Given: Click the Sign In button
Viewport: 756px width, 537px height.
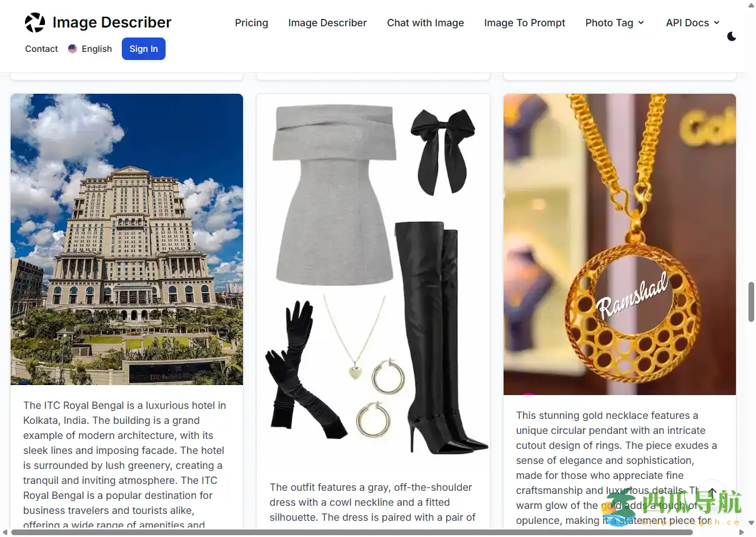Looking at the screenshot, I should tap(144, 49).
